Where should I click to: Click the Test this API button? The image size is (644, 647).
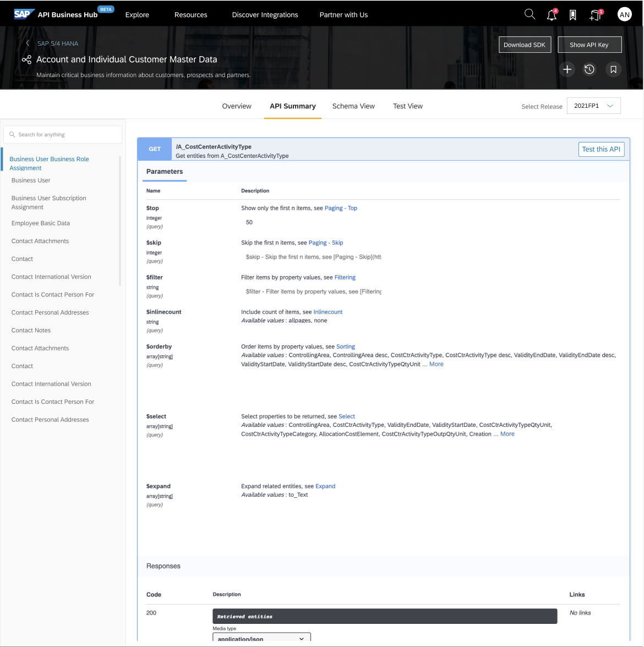point(601,149)
